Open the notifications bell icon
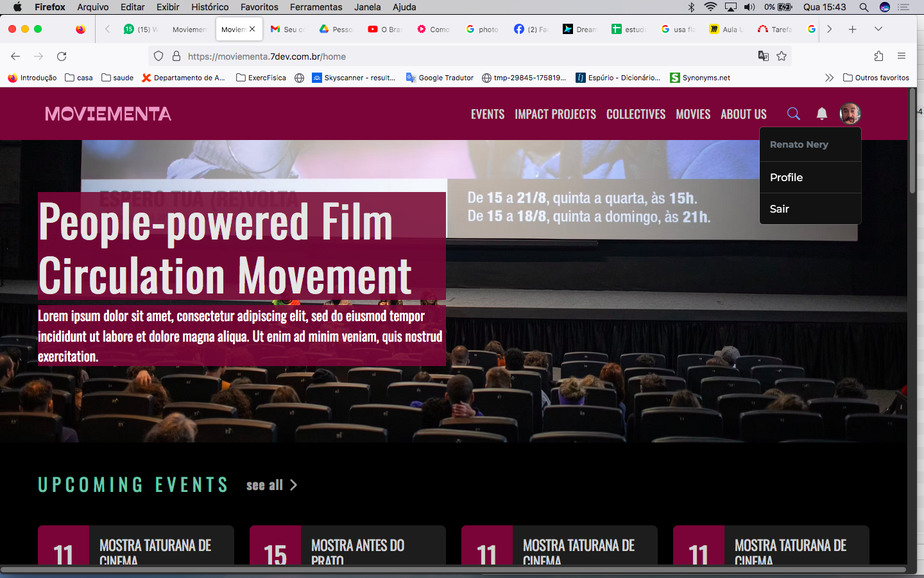Image resolution: width=924 pixels, height=578 pixels. pos(821,114)
